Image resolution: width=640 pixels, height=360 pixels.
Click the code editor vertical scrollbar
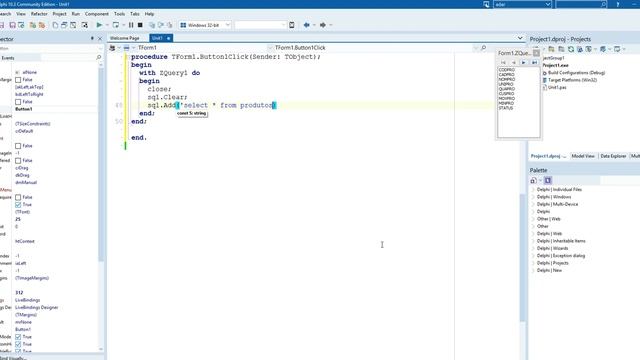click(x=522, y=259)
